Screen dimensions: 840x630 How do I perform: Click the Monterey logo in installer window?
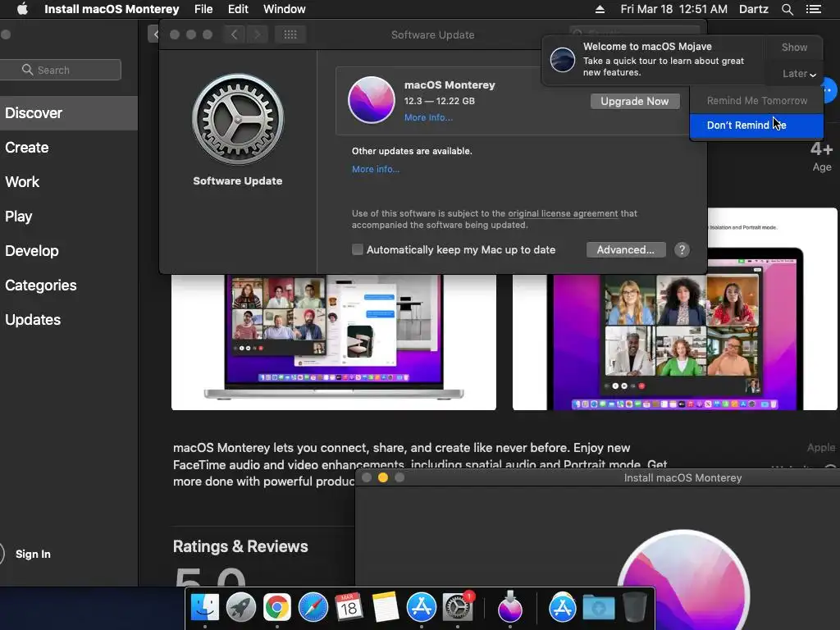[x=683, y=580]
